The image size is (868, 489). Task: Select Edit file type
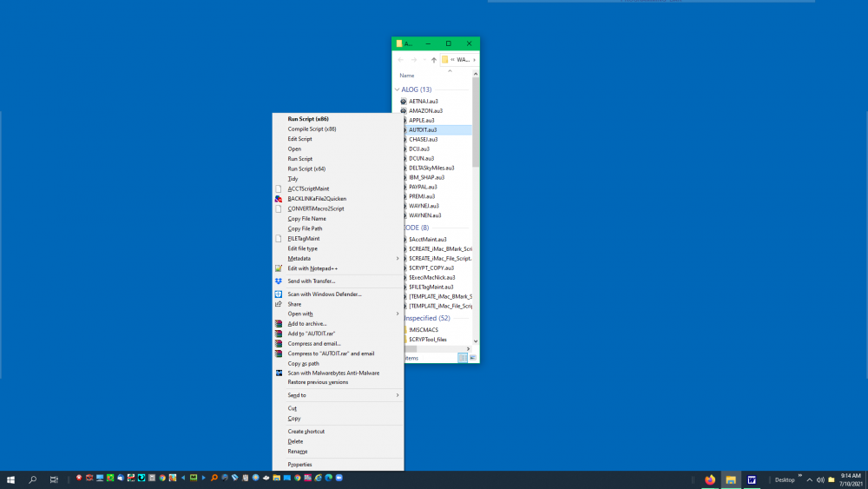[338, 248]
